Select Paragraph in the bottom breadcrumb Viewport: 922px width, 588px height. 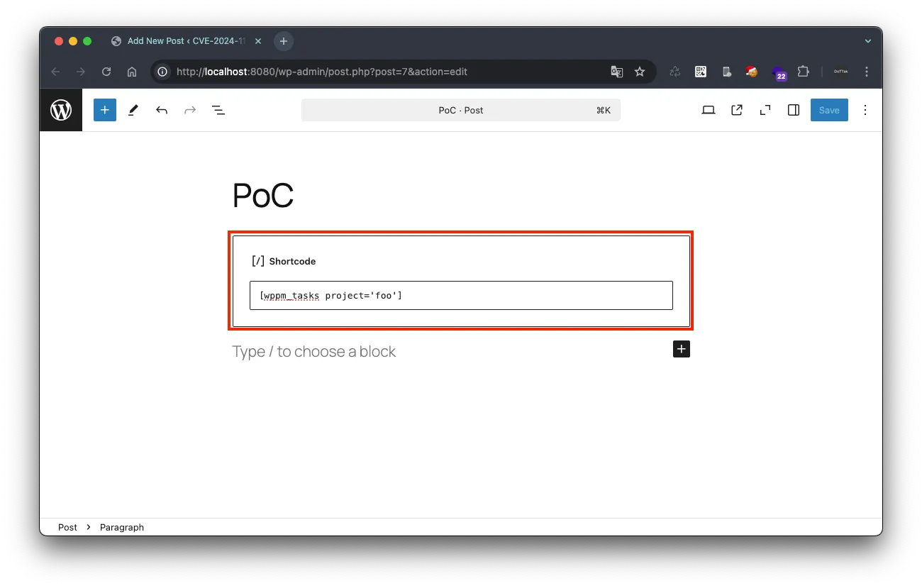(122, 527)
